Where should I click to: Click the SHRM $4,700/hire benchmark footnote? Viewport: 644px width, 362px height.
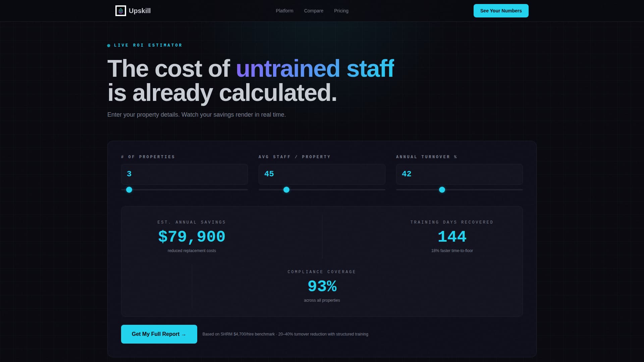pyautogui.click(x=285, y=334)
